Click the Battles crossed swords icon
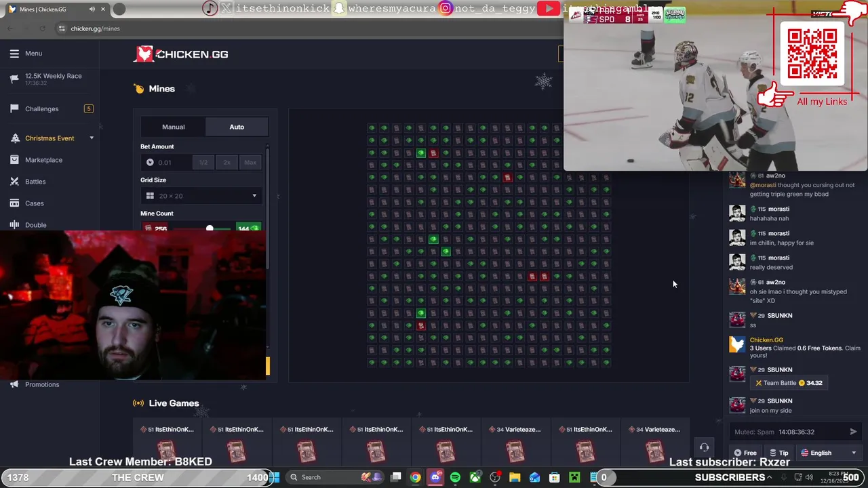Viewport: 868px width, 488px height. (14, 182)
